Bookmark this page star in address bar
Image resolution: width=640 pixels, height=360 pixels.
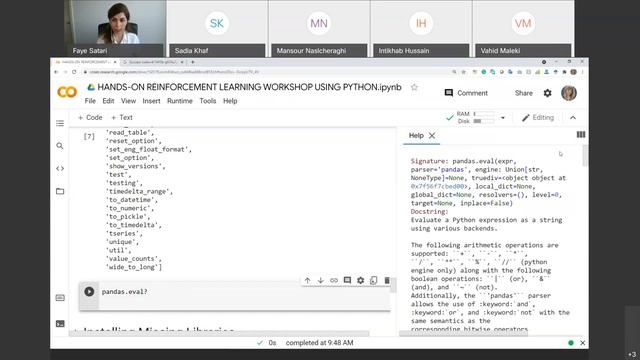pos(463,72)
